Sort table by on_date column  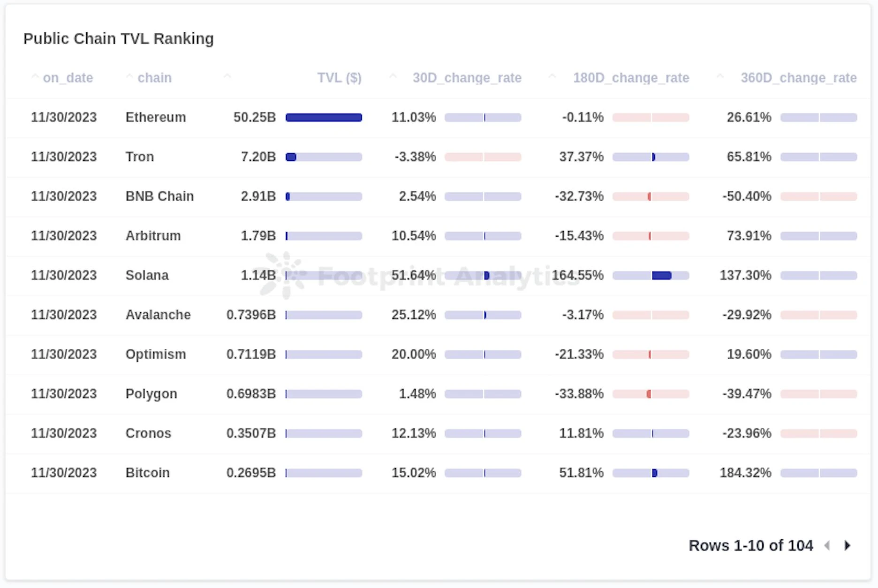(x=68, y=78)
